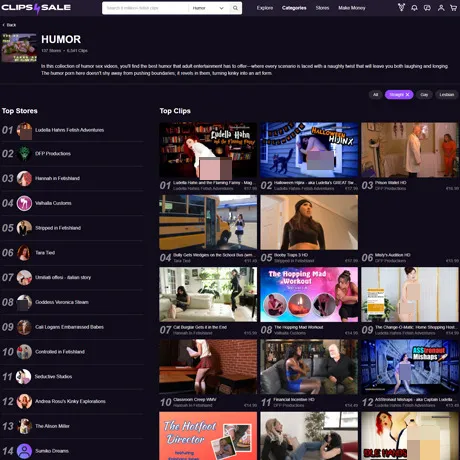Select the Gay filter chip
The image size is (460, 460).
pyautogui.click(x=424, y=95)
